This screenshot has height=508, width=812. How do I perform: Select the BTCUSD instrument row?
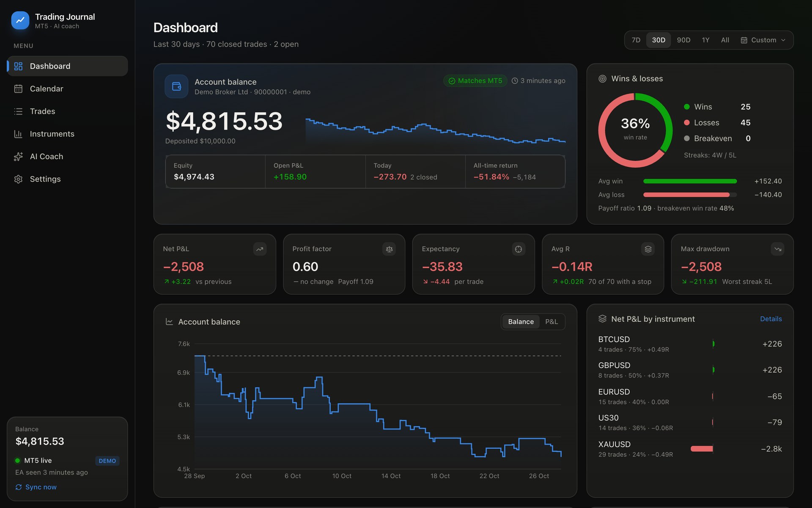[690, 344]
